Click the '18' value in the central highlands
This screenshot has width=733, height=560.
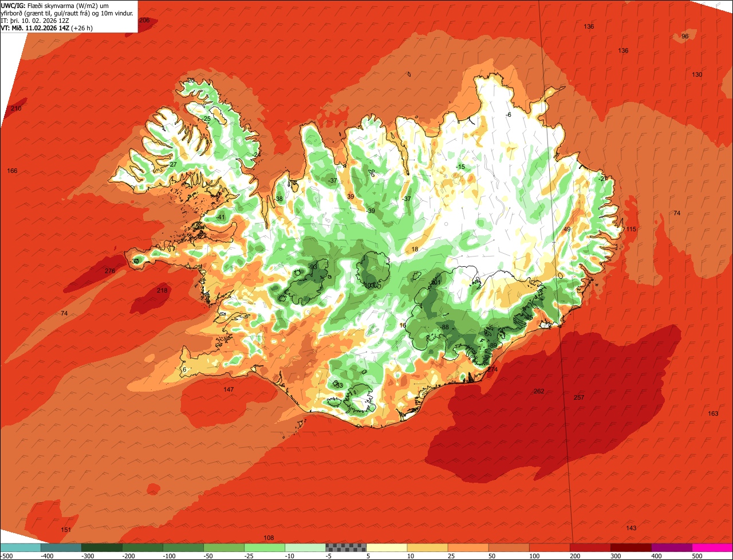415,249
